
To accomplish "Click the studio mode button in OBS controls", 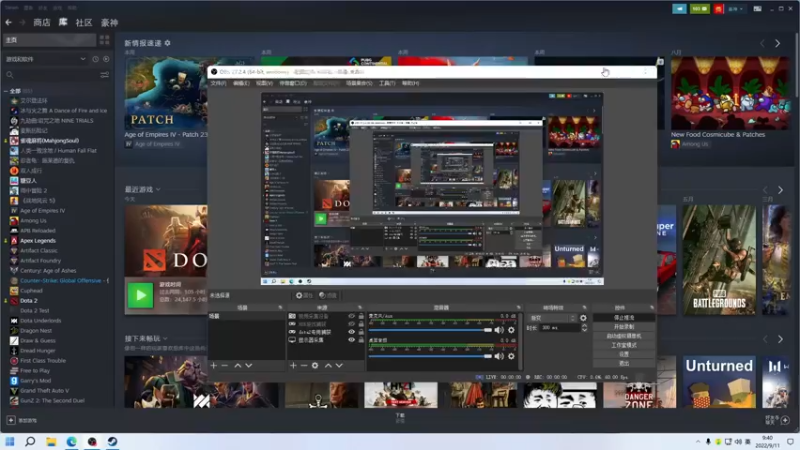I will click(624, 345).
